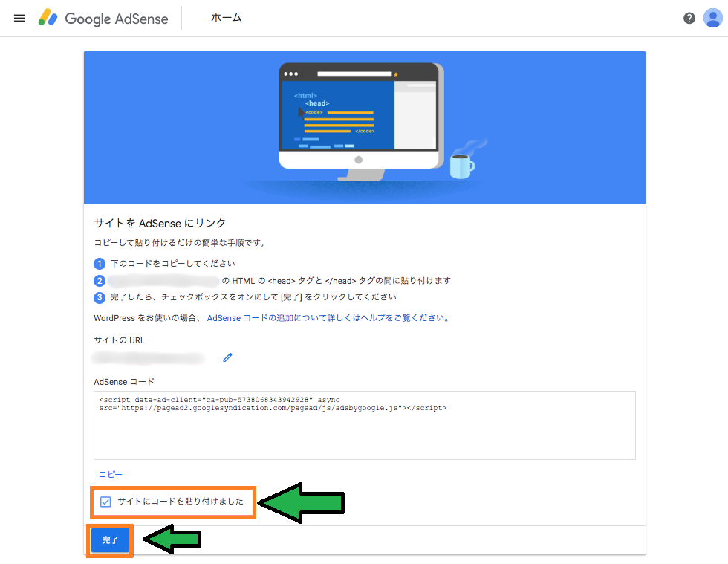Click the コピー link

click(x=111, y=474)
